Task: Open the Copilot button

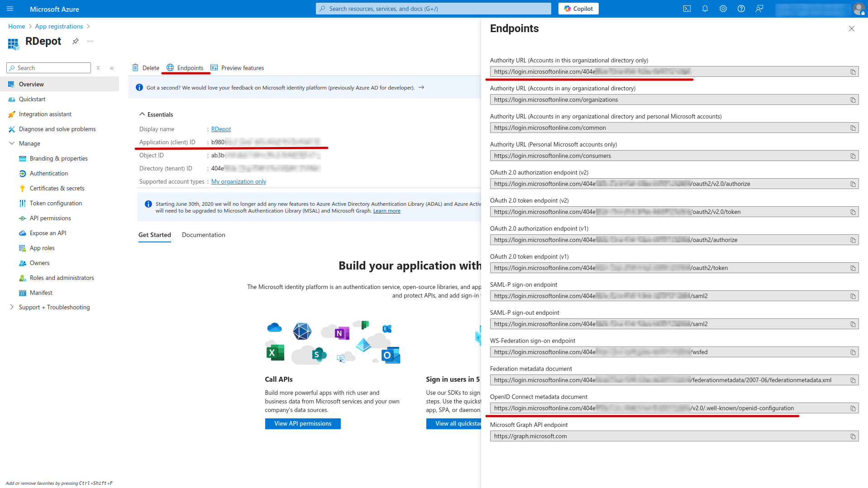Action: (x=578, y=9)
